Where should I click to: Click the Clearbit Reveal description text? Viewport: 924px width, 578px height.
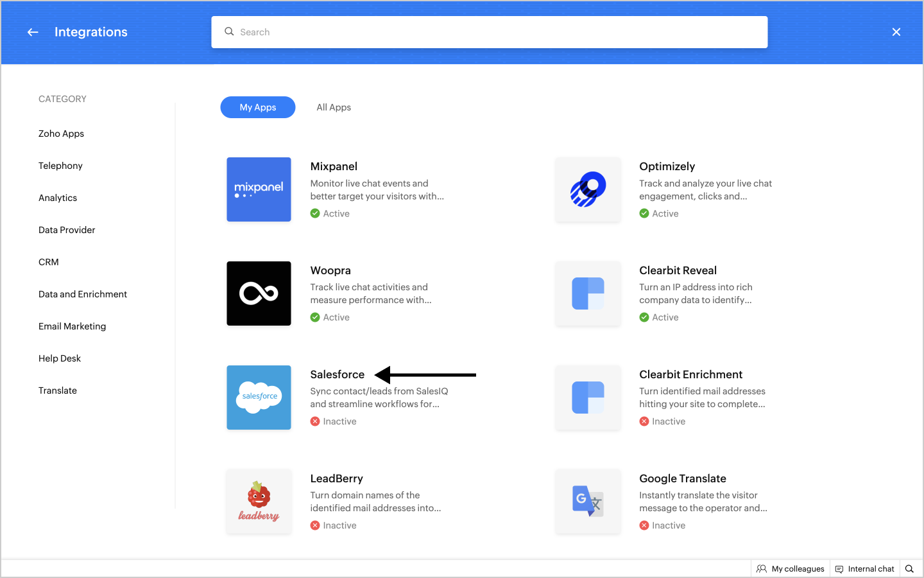point(696,293)
